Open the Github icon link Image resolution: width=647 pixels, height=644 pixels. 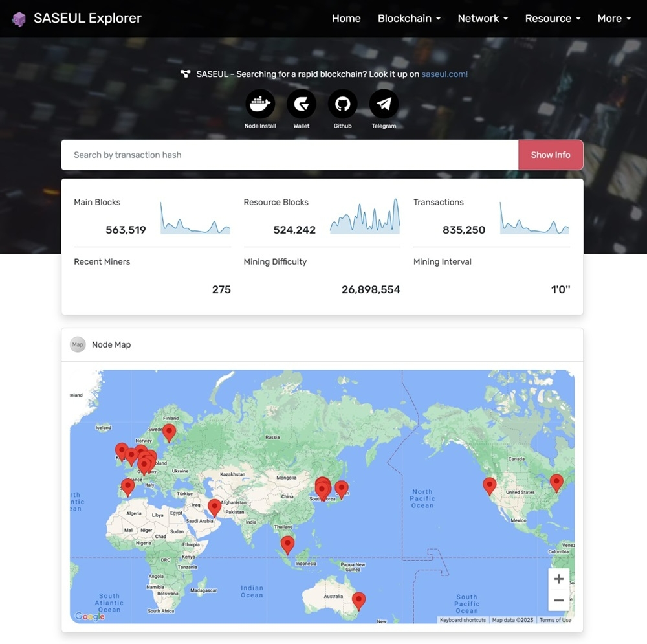tap(343, 104)
